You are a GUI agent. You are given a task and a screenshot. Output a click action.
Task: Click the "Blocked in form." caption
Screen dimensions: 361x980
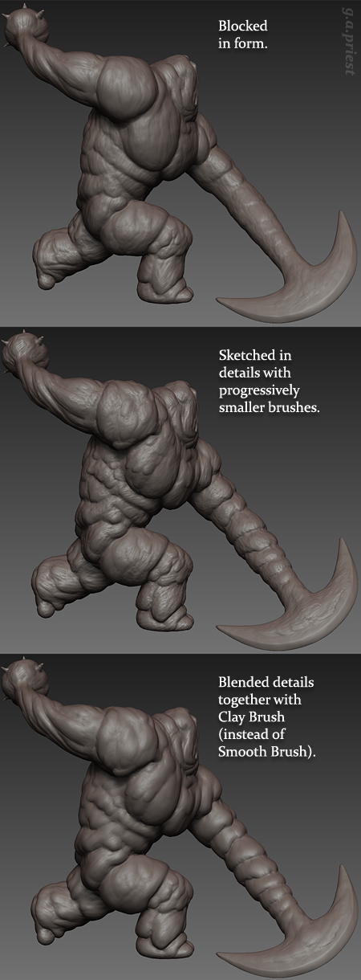pyautogui.click(x=243, y=36)
